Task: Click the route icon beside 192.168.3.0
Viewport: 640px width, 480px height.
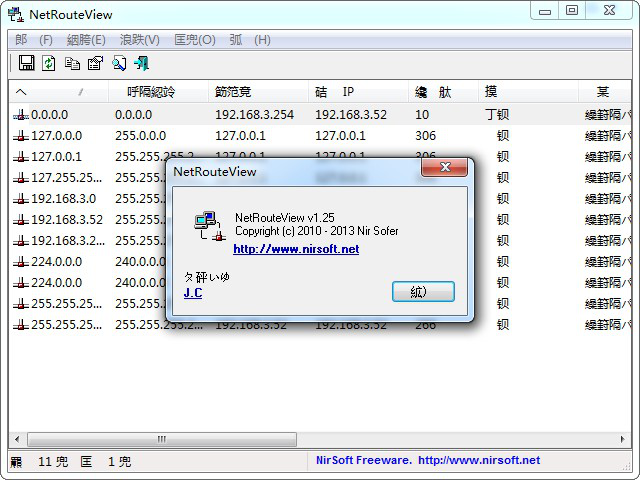Action: 21,199
